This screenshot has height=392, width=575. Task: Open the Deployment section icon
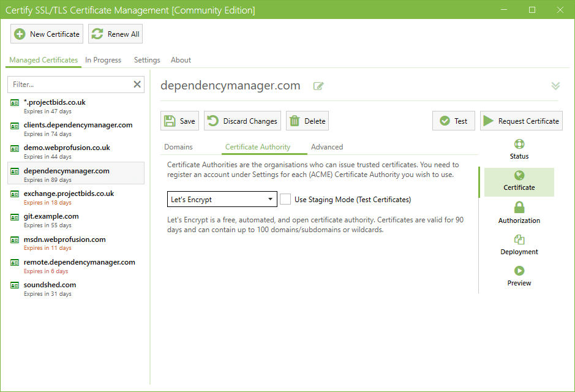pyautogui.click(x=519, y=239)
